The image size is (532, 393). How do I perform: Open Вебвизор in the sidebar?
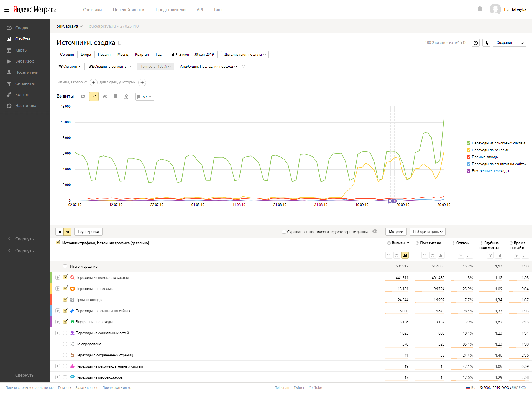(x=24, y=61)
